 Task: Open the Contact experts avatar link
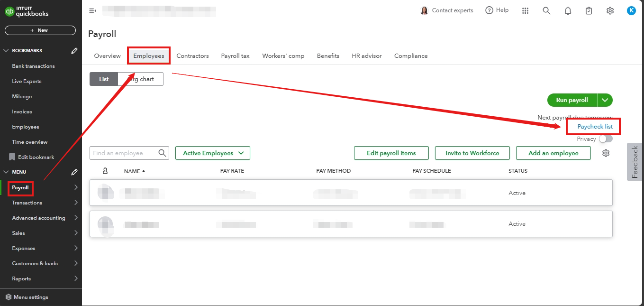[x=424, y=10]
